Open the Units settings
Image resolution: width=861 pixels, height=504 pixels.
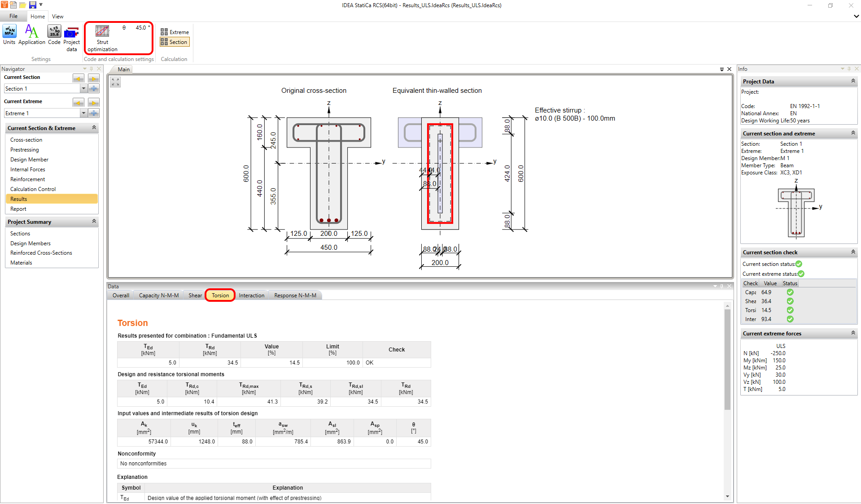pyautogui.click(x=9, y=35)
